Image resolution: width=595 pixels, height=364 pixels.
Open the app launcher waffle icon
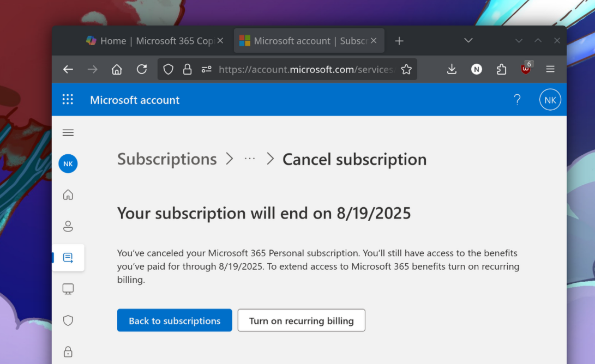click(x=68, y=99)
